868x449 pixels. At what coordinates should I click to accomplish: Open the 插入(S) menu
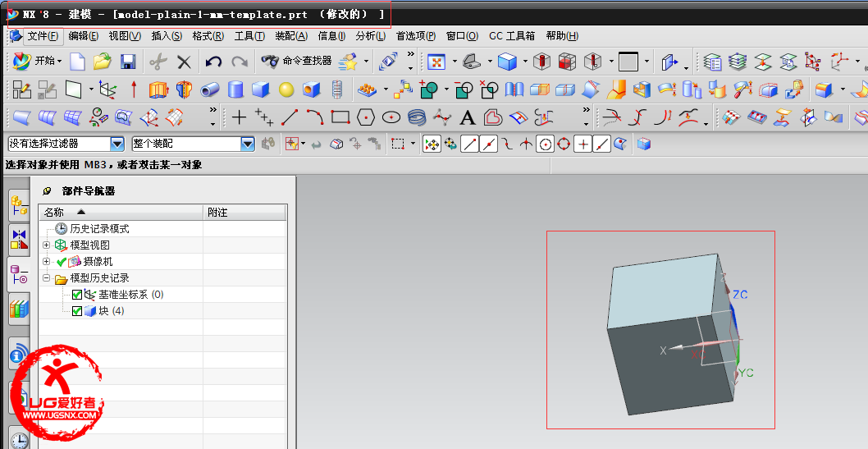[167, 36]
